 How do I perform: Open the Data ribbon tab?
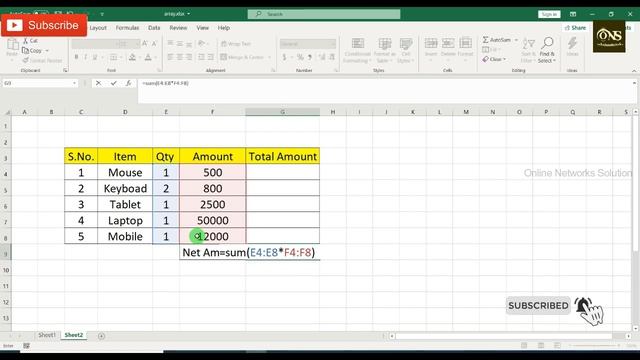154,28
